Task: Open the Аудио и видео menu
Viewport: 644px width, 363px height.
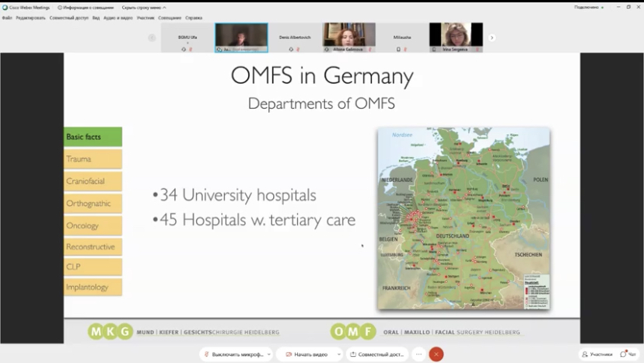Action: click(118, 17)
